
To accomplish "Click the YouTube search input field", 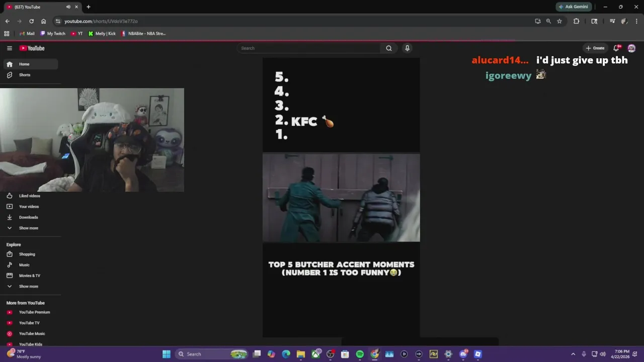I will point(309,48).
